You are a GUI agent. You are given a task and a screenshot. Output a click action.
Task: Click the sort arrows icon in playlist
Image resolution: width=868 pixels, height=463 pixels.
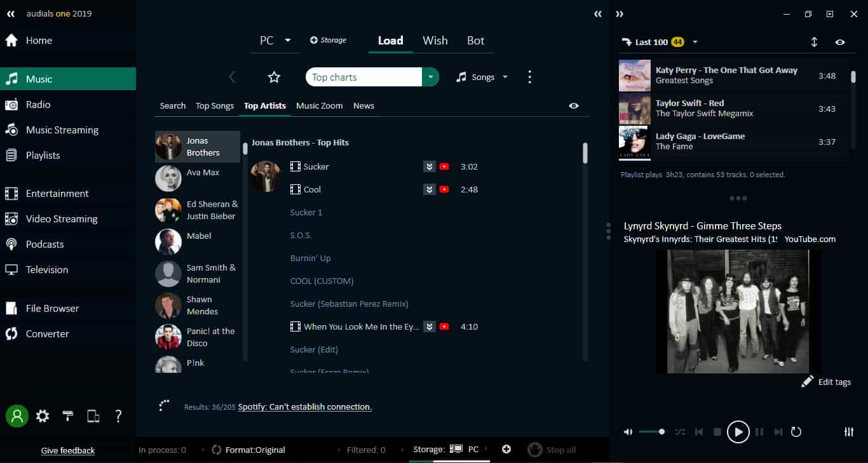[814, 42]
